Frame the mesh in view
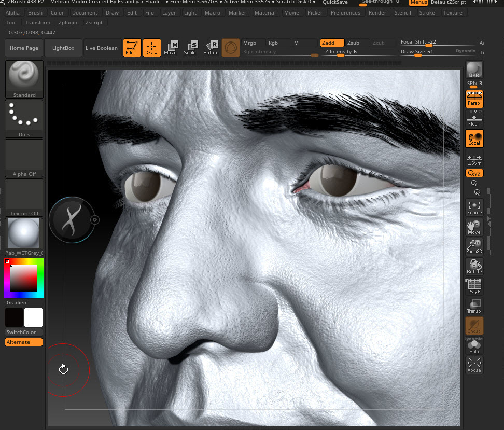504x430 pixels. click(474, 208)
